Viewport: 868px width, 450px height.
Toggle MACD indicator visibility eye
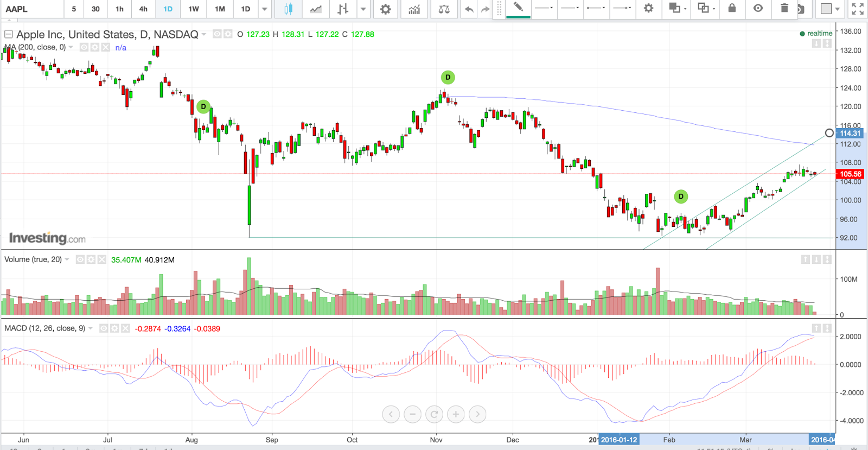point(104,328)
